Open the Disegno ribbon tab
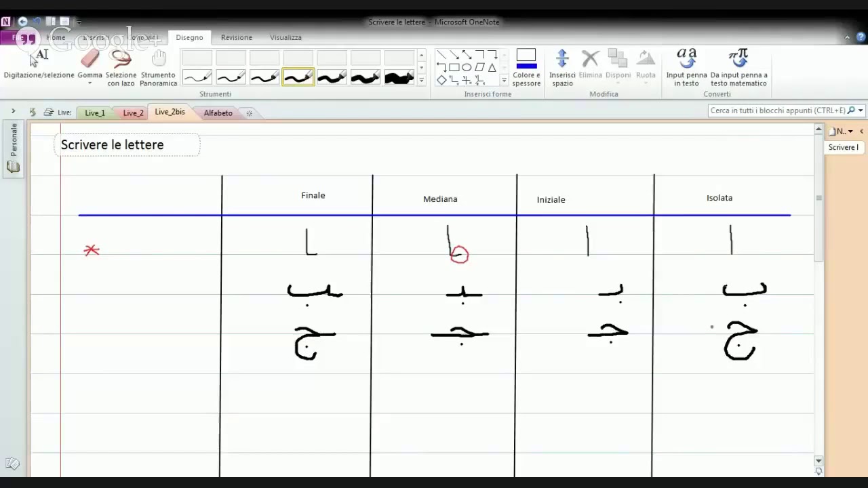 [189, 37]
